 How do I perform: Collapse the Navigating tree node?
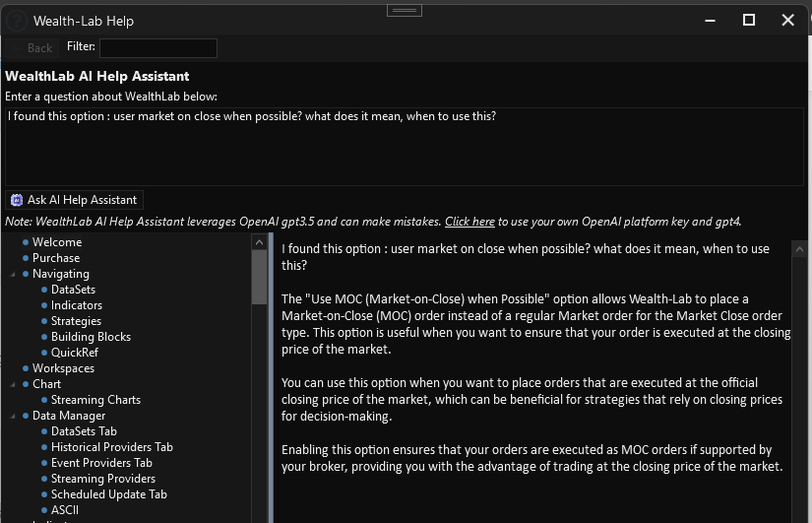click(12, 274)
